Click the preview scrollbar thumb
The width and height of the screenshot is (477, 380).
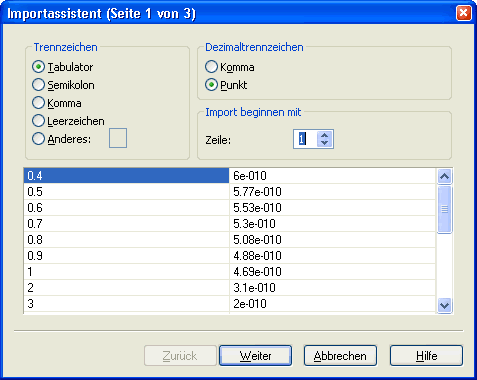(x=445, y=209)
